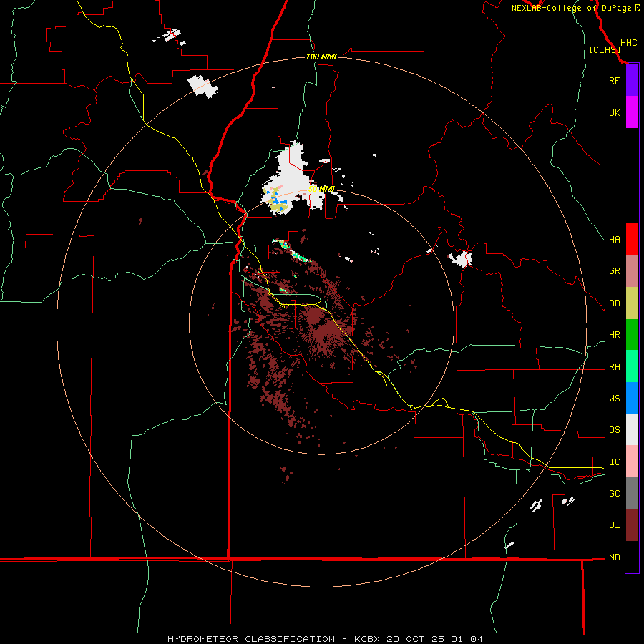This screenshot has height=644, width=644.
Task: Click the NEXLAB-College of DuPage credit text
Action: pyautogui.click(x=571, y=8)
